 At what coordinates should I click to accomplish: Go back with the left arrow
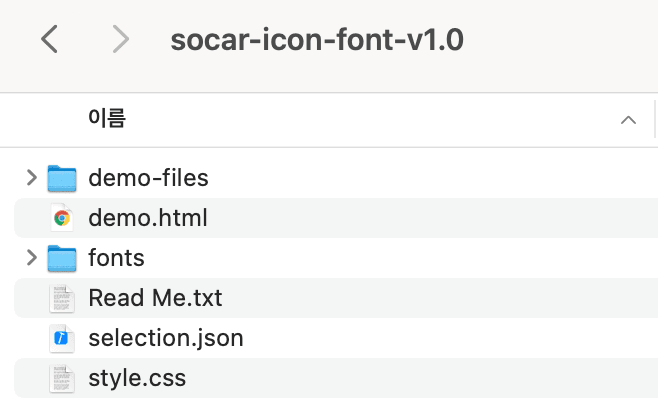(49, 39)
